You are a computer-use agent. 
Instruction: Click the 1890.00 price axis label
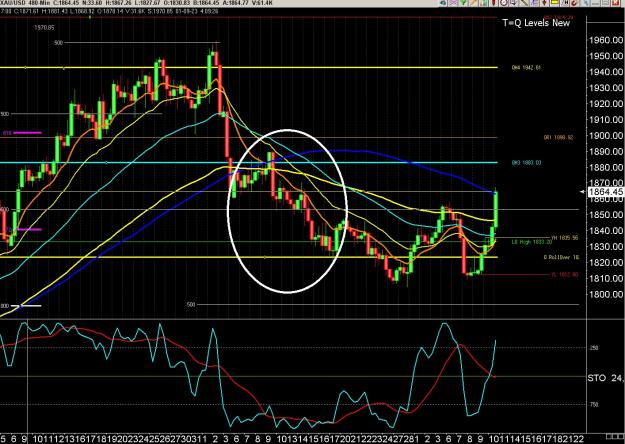pos(605,151)
